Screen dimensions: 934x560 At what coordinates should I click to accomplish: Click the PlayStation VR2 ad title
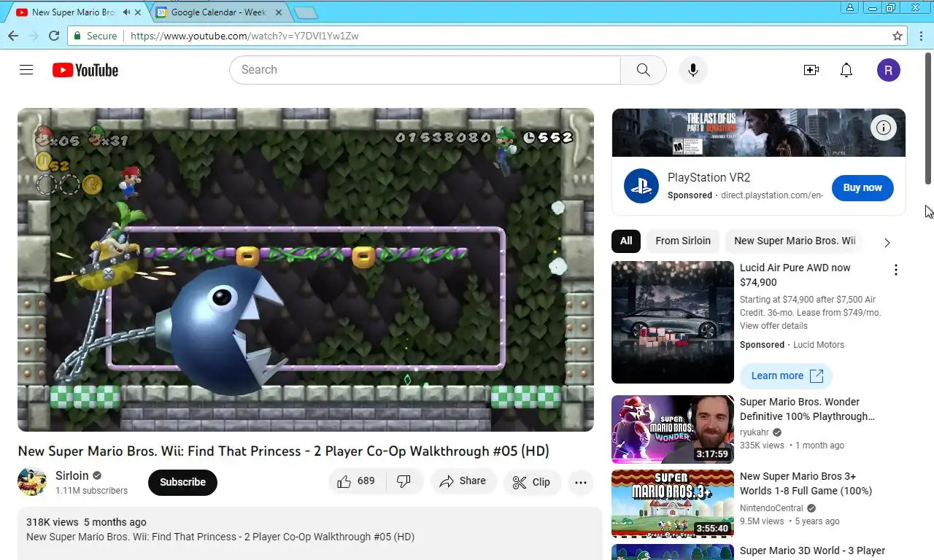click(x=709, y=177)
